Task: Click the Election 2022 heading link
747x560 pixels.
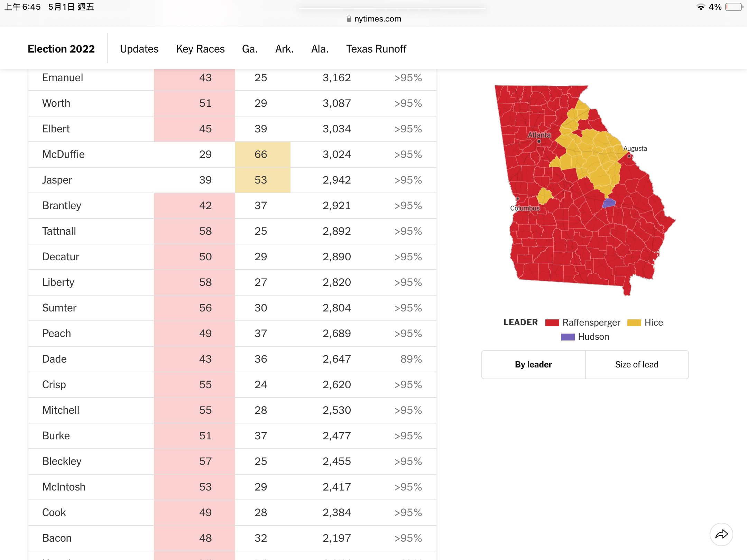Action: [61, 49]
